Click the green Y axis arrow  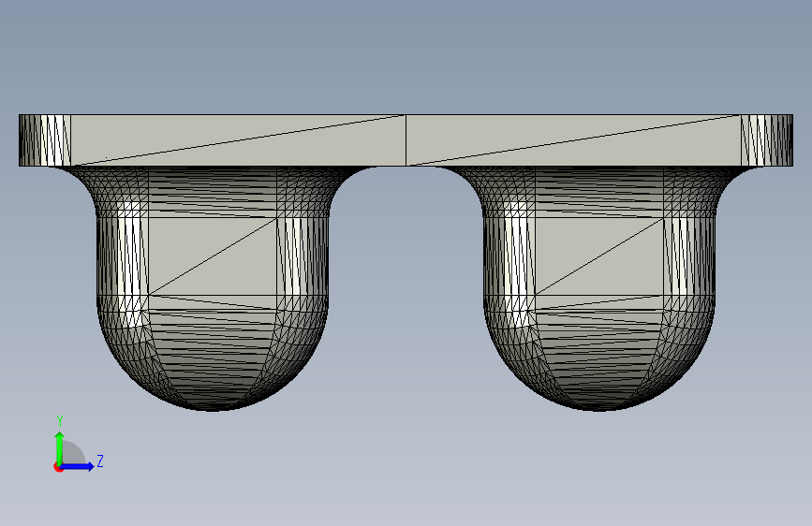(x=60, y=447)
